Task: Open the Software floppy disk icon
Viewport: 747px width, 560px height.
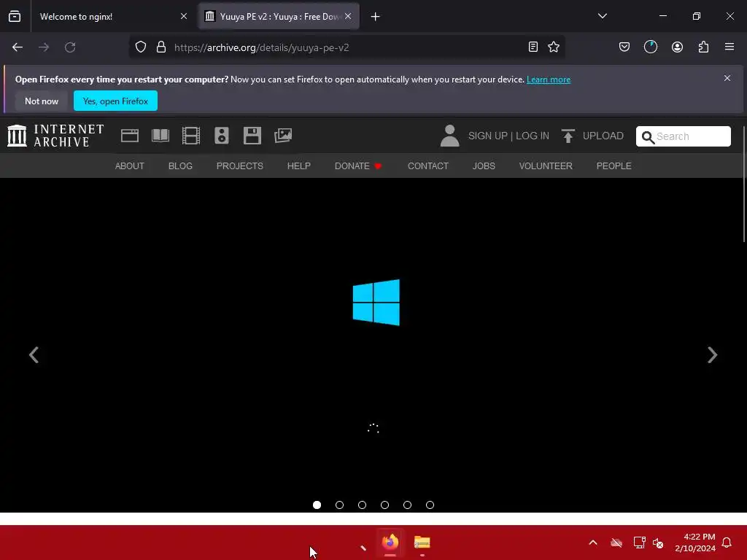Action: pyautogui.click(x=252, y=136)
